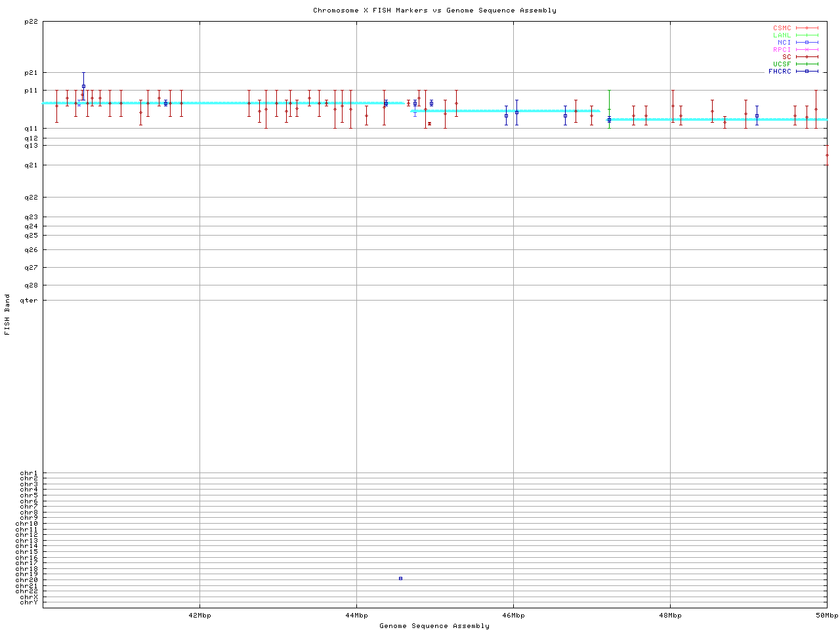The height and width of the screenshot is (630, 840).
Task: Click the CSMC red legend marker
Action: pos(807,28)
